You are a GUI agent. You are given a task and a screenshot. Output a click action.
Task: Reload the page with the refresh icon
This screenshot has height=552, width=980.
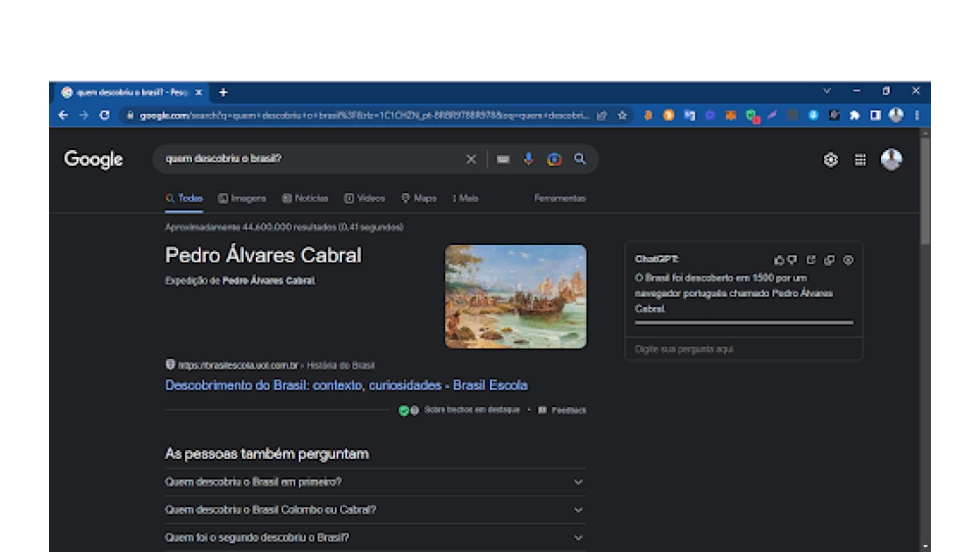pyautogui.click(x=105, y=115)
